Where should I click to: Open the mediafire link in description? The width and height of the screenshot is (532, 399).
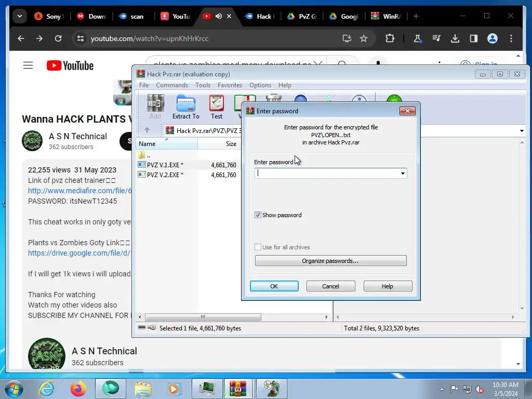point(79,191)
